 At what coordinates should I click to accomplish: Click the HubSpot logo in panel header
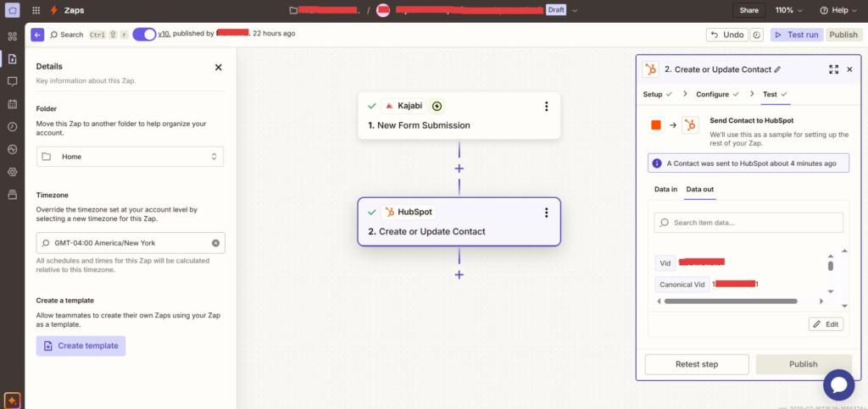point(650,69)
